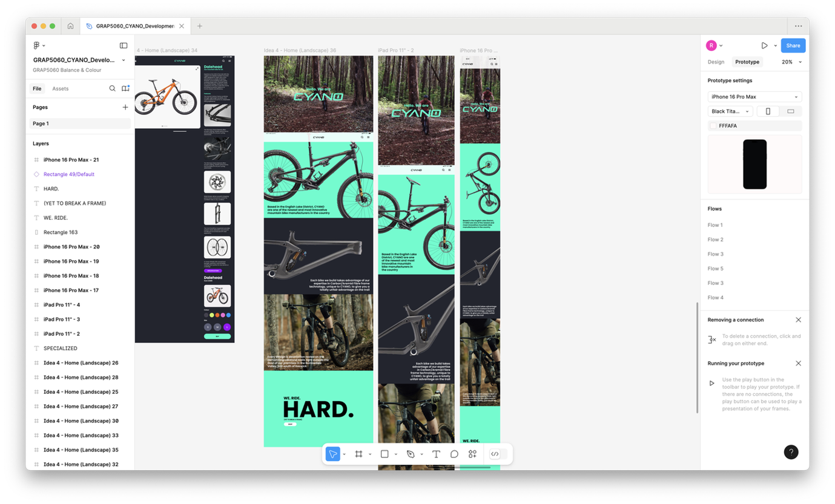
Task: Open the play options chevron
Action: pyautogui.click(x=775, y=45)
